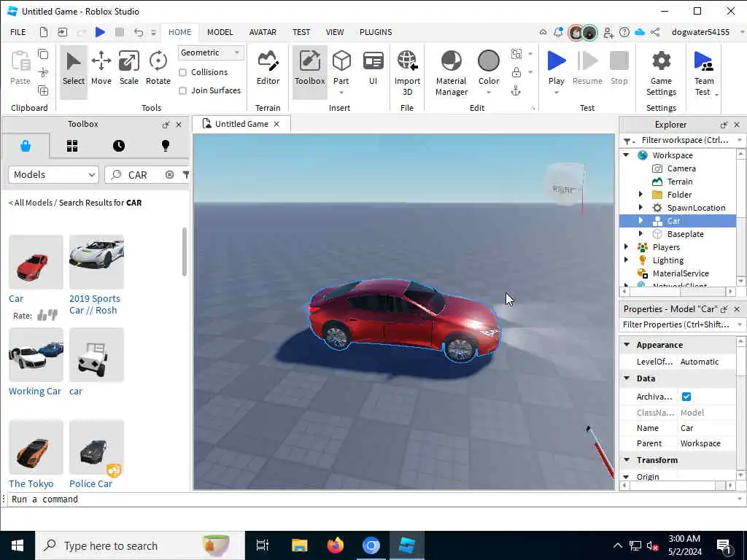Expand the Baseplate node
The image size is (747, 560).
[x=640, y=234]
